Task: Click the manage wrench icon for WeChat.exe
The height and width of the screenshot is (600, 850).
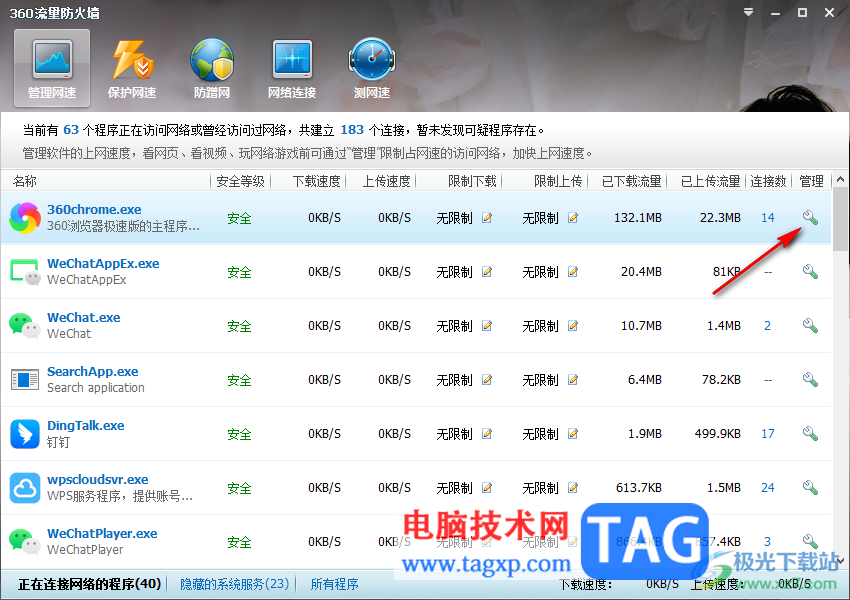Action: (810, 326)
